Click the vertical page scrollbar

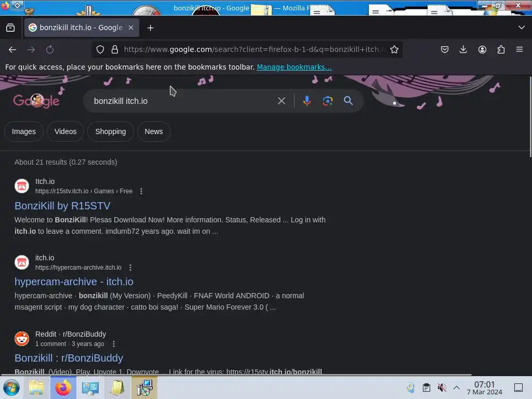530,117
